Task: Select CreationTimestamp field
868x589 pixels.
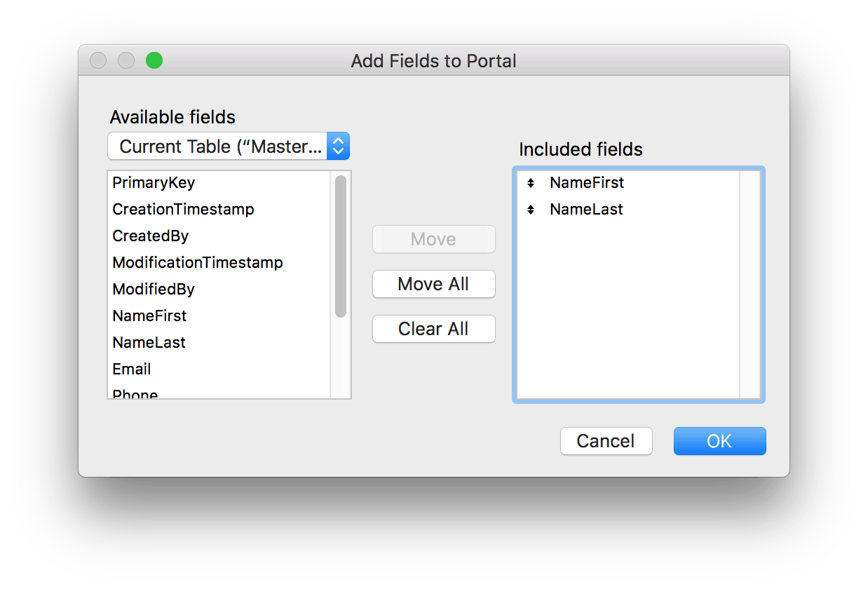Action: (183, 210)
